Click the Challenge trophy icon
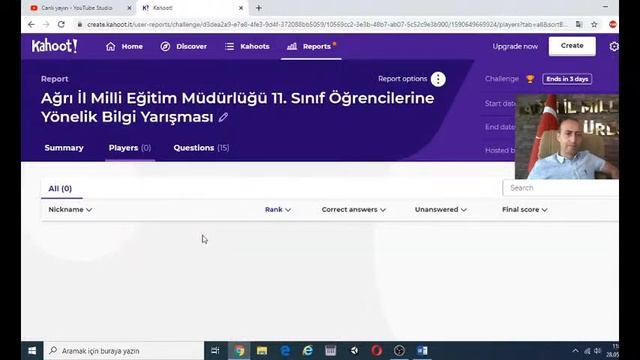 (530, 79)
